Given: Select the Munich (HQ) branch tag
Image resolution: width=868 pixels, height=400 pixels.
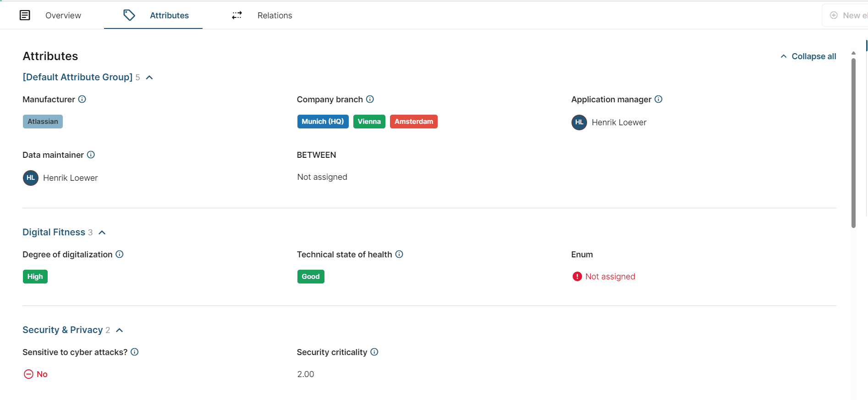Looking at the screenshot, I should [323, 122].
